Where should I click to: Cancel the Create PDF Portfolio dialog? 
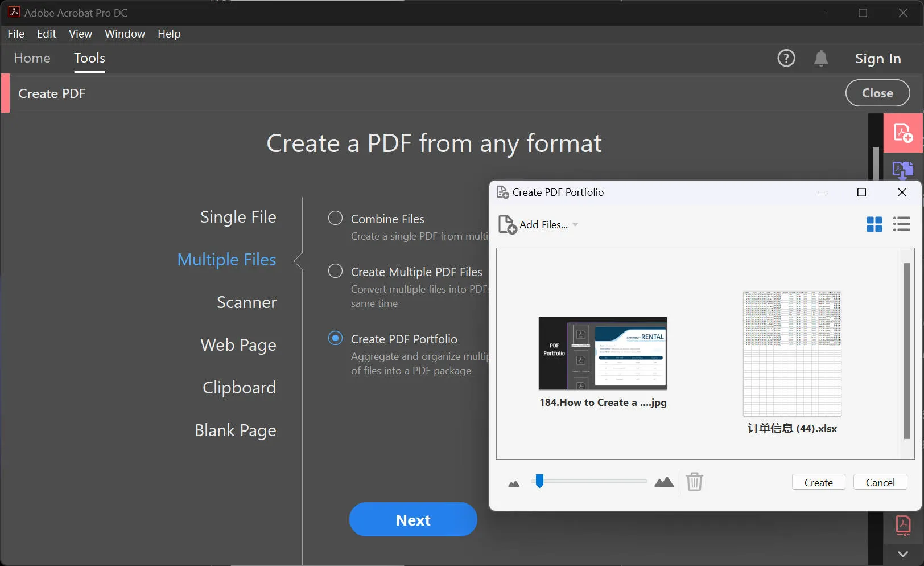click(x=880, y=482)
